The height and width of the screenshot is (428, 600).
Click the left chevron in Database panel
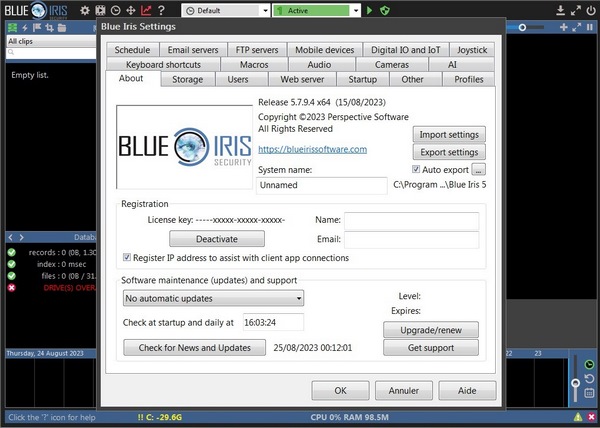pyautogui.click(x=11, y=238)
